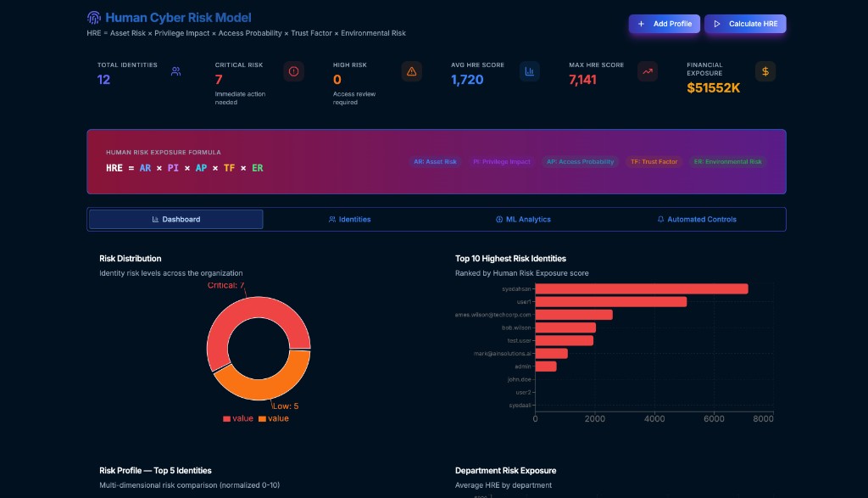Open the Automated Controls tab

pyautogui.click(x=697, y=220)
